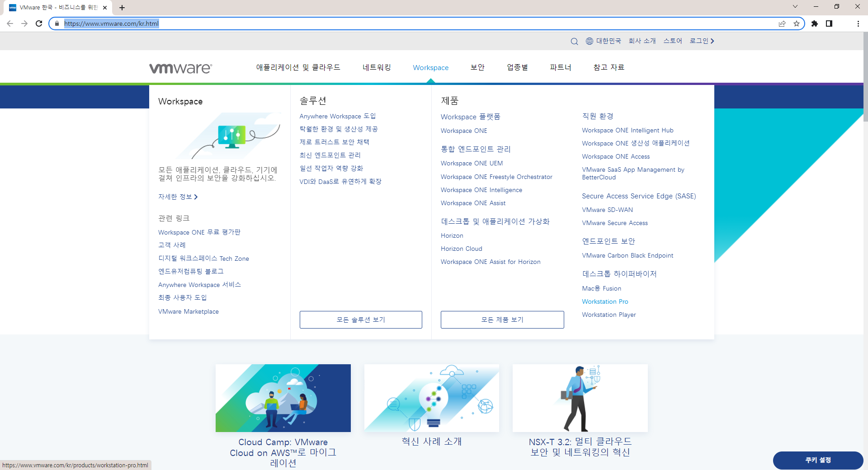This screenshot has width=868, height=470.
Task: Open Workstation Player link
Action: click(x=609, y=315)
